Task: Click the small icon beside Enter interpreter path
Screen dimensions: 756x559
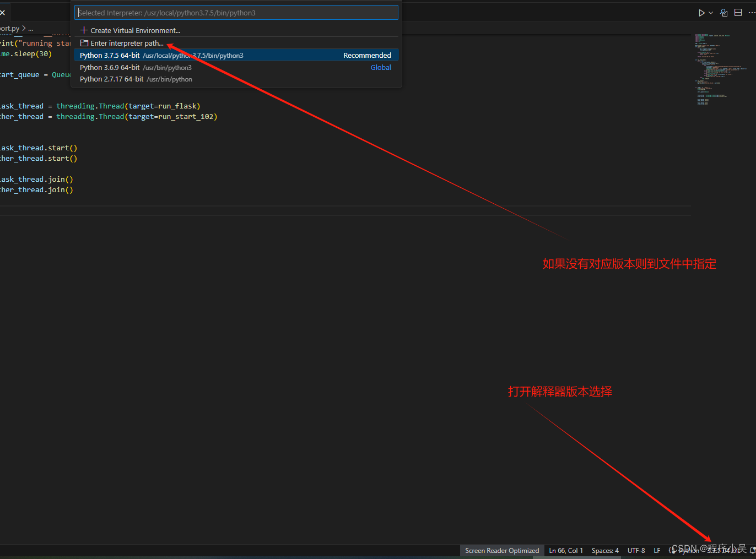Action: click(x=84, y=43)
